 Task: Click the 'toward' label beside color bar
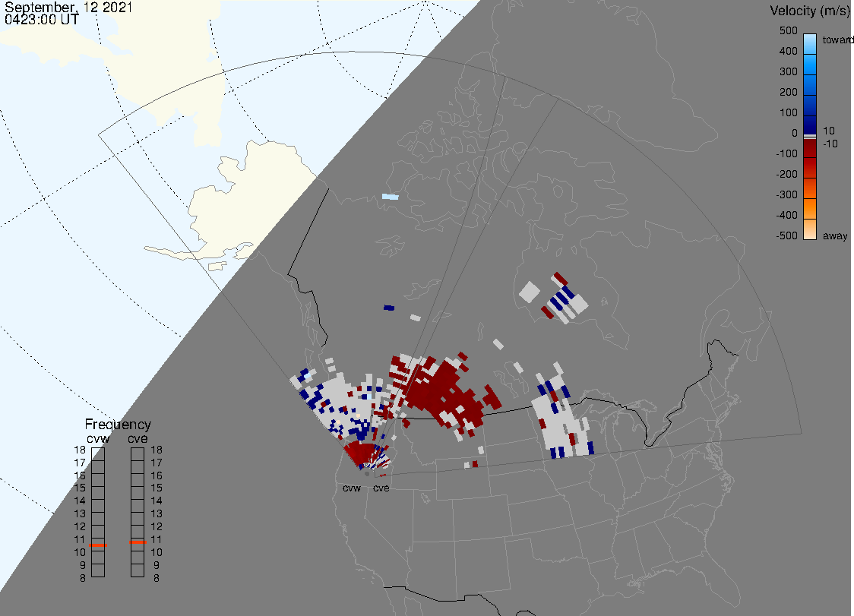(x=837, y=39)
